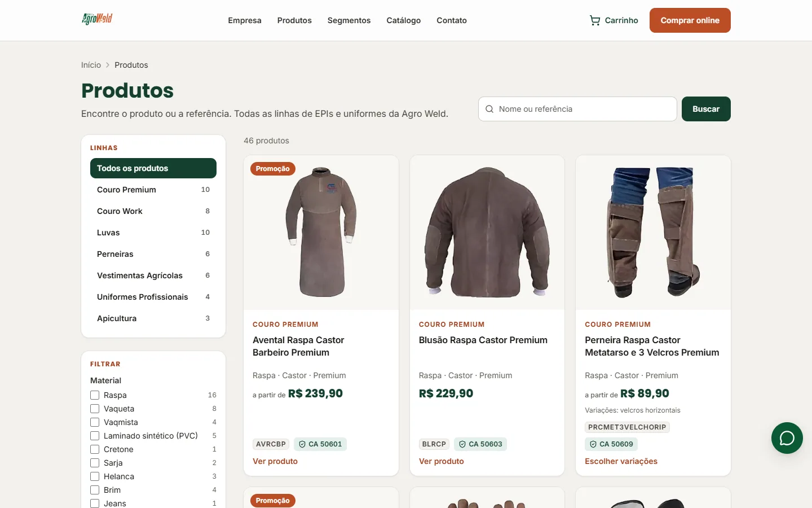Image resolution: width=812 pixels, height=508 pixels.
Task: Click the CA 50603 shield badge
Action: pyautogui.click(x=480, y=444)
